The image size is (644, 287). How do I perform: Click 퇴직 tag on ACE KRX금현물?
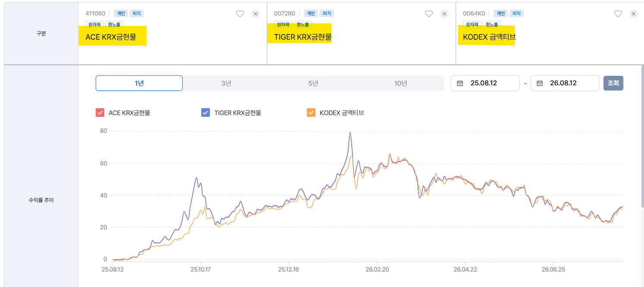click(137, 14)
